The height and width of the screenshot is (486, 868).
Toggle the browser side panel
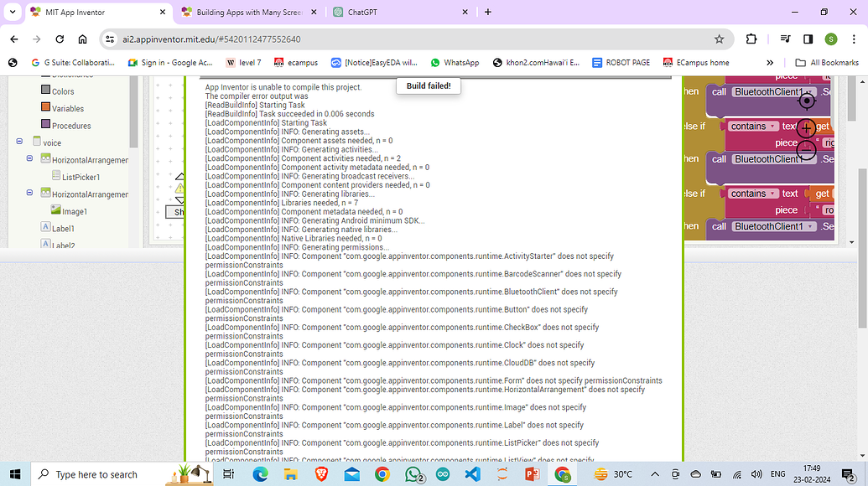click(x=808, y=39)
